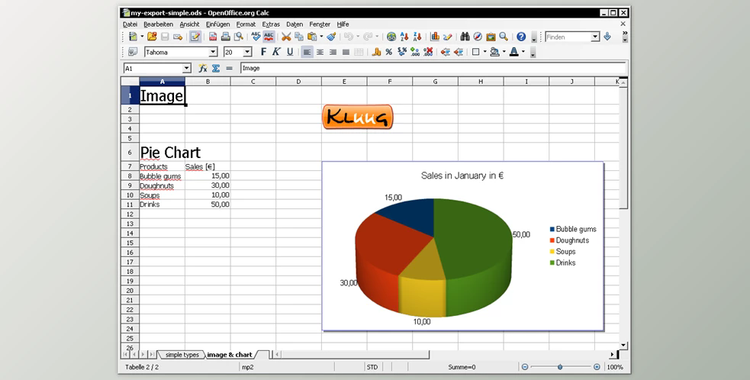Click the orange Kluug image
The image size is (750, 380).
pyautogui.click(x=358, y=117)
